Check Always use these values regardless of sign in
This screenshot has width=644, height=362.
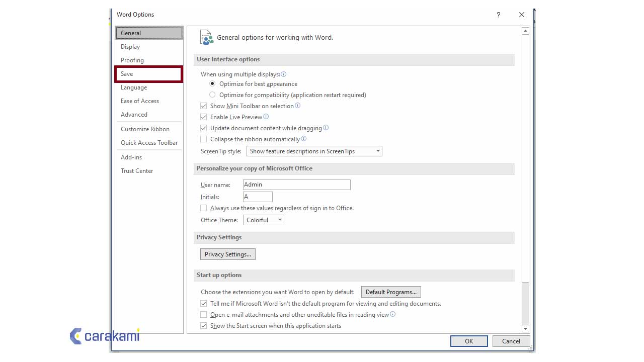coord(204,208)
